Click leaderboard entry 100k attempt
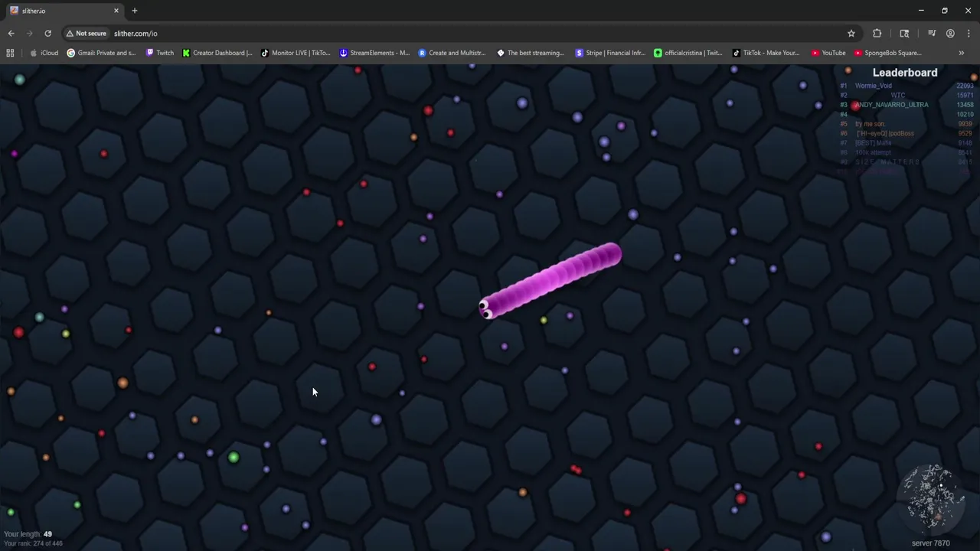This screenshot has width=980, height=551. [873, 152]
